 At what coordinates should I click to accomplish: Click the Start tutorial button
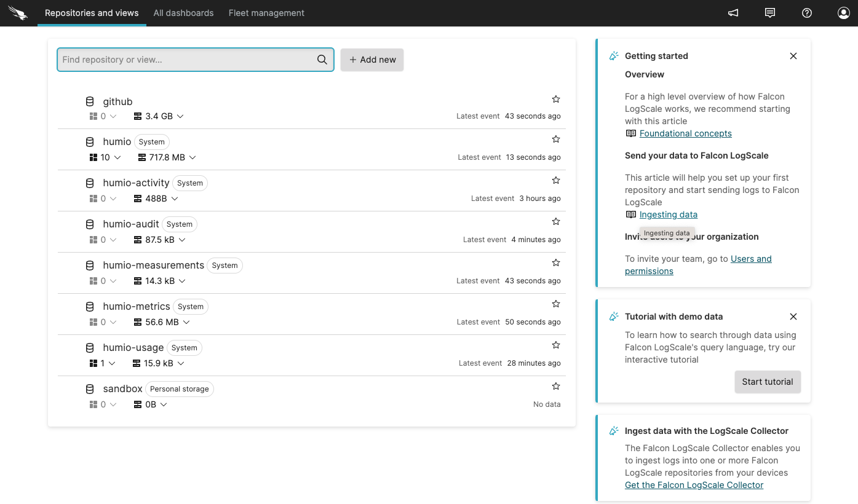[767, 382]
